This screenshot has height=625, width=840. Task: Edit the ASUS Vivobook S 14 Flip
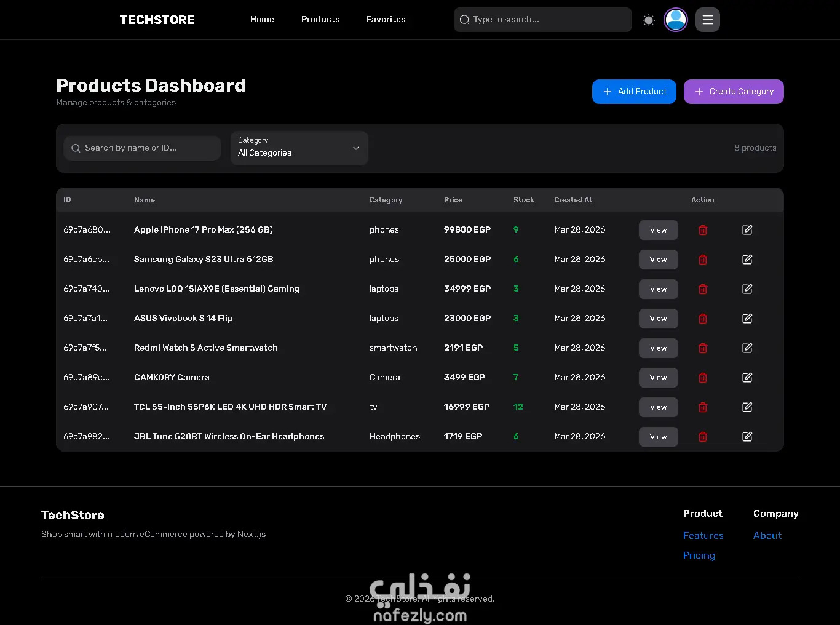pos(747,319)
